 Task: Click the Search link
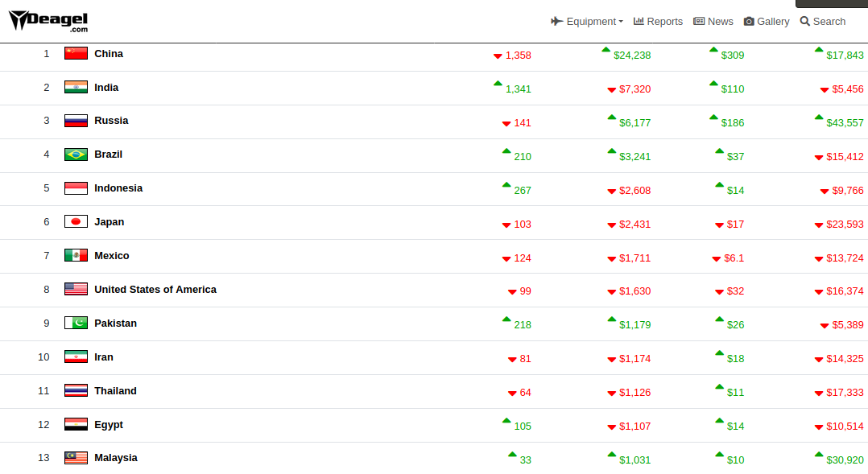tap(822, 22)
